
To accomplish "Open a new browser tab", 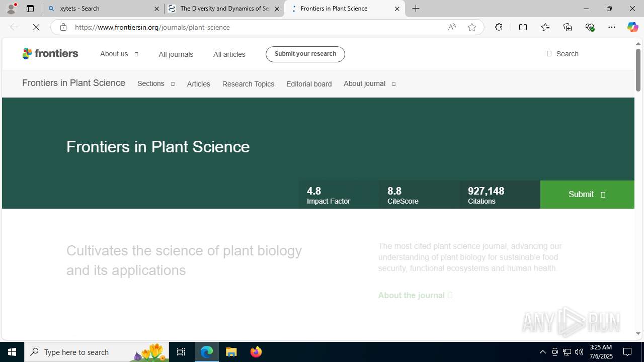I will click(416, 9).
